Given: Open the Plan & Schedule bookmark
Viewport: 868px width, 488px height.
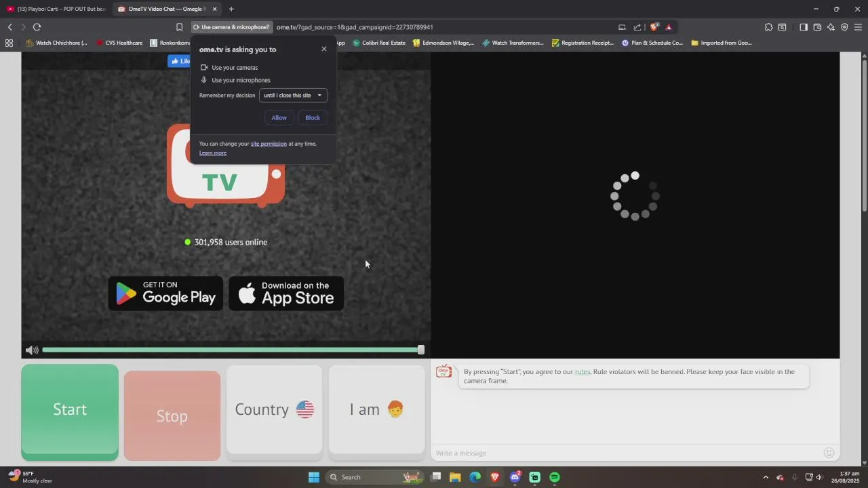Looking at the screenshot, I should pyautogui.click(x=652, y=43).
